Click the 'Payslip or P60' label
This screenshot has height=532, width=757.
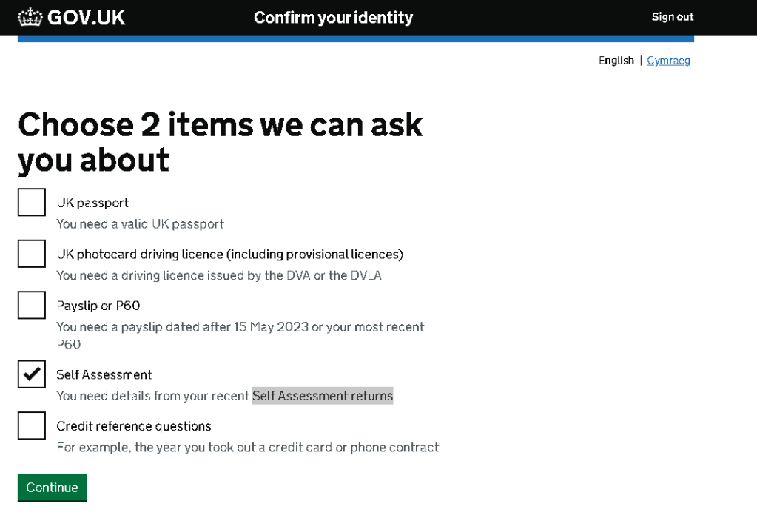pos(98,306)
